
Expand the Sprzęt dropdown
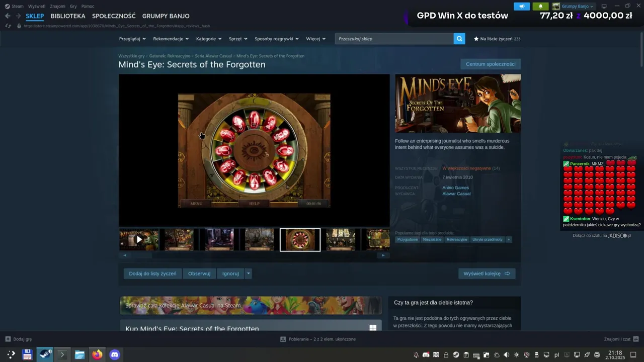click(x=238, y=39)
